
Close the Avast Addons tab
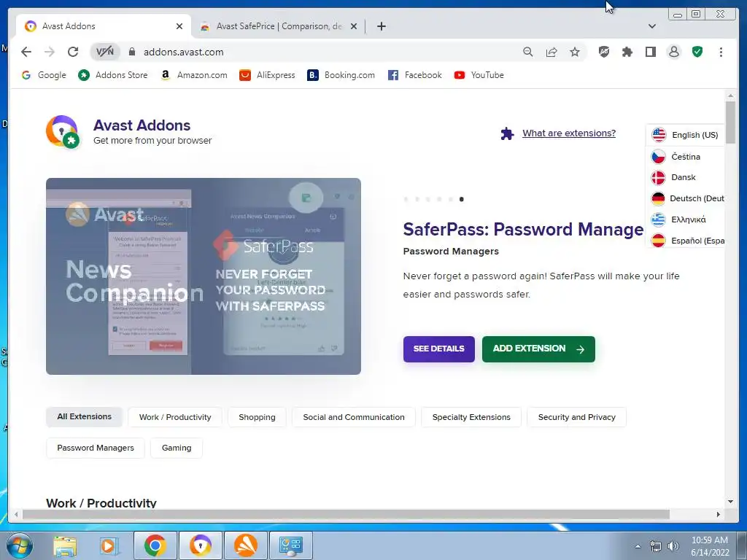(179, 26)
